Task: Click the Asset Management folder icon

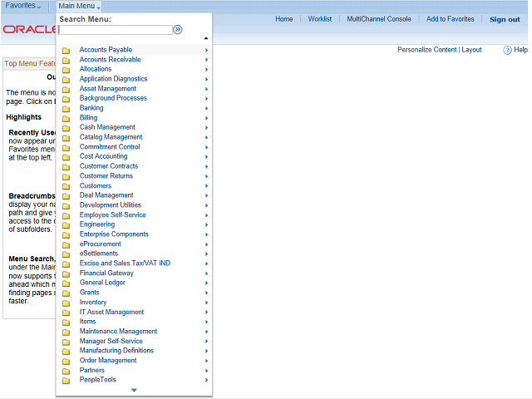Action: [x=66, y=90]
